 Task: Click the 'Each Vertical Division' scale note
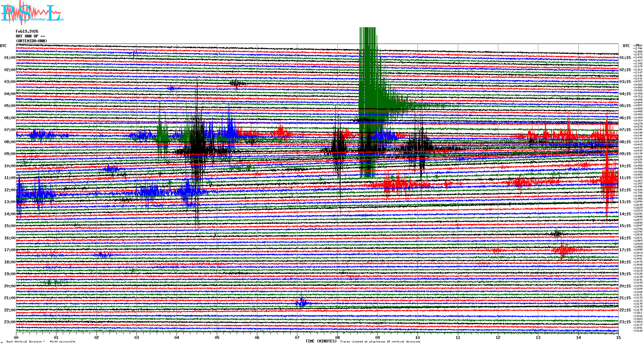(x=41, y=342)
